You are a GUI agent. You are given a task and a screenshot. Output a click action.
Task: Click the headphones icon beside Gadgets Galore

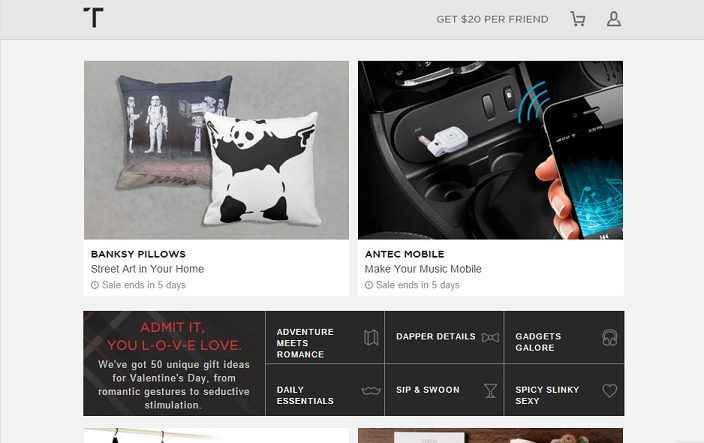pos(609,338)
